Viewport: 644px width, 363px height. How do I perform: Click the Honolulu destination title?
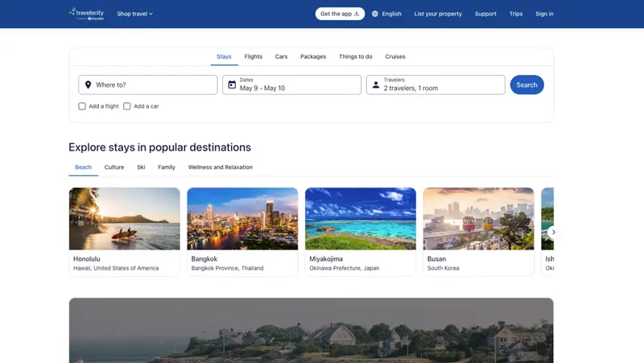(87, 258)
